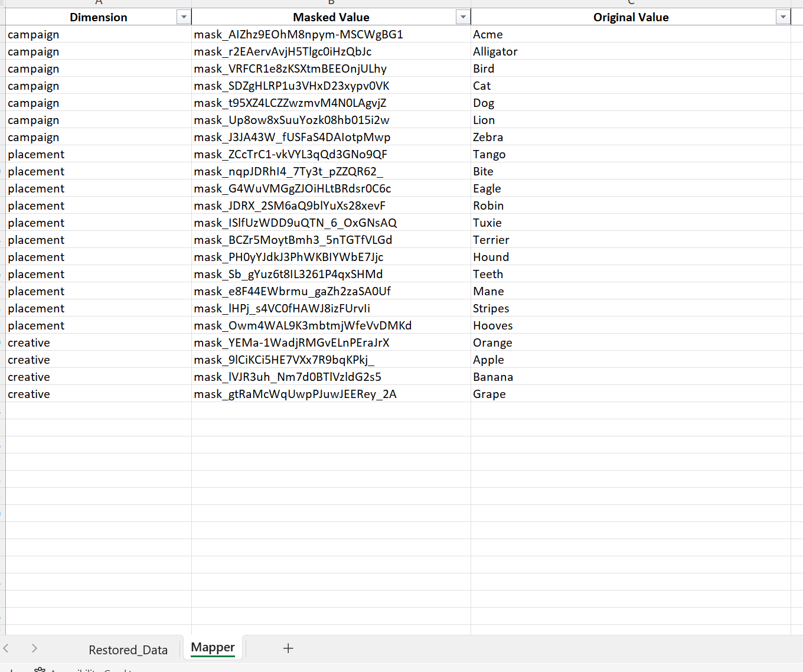Click cell mask_J3JA43W_fUSFaS4DAIotpMwp

pos(331,137)
